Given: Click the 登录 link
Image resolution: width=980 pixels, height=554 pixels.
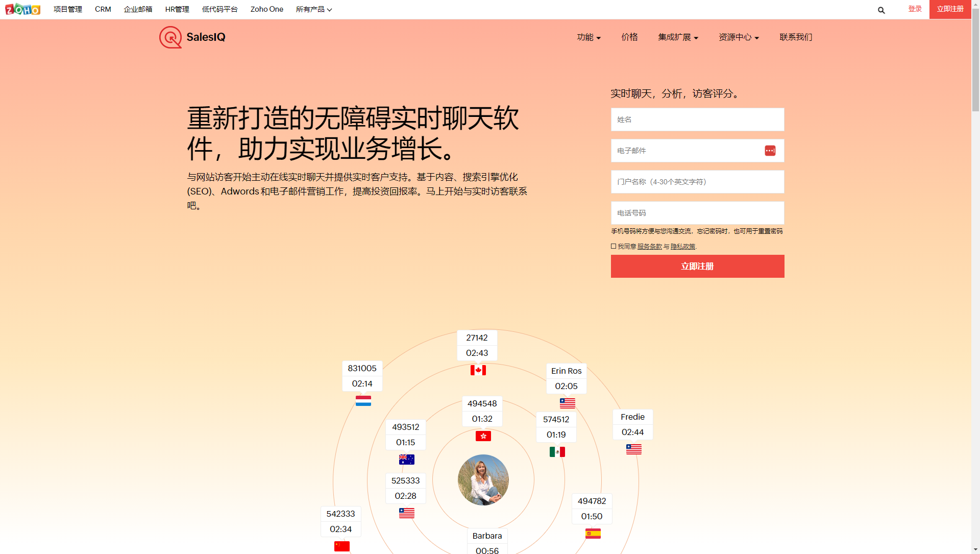Looking at the screenshot, I should (x=915, y=9).
